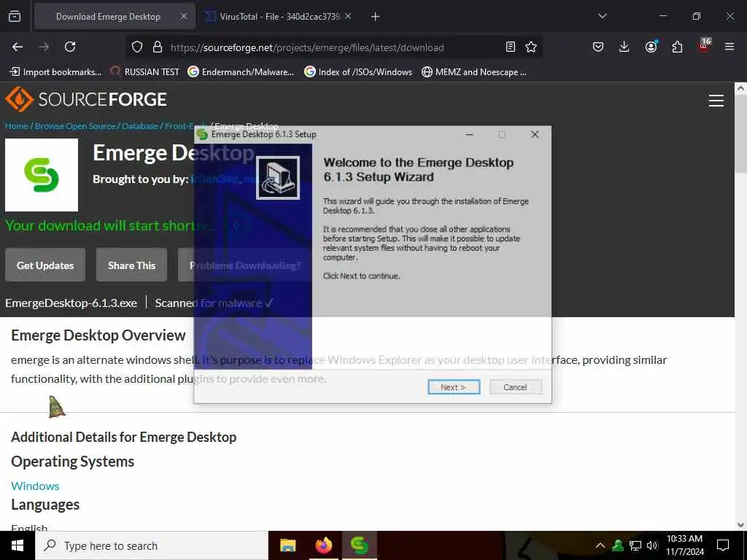This screenshot has height=560, width=747.
Task: Click the padlock site info icon
Action: pyautogui.click(x=158, y=47)
